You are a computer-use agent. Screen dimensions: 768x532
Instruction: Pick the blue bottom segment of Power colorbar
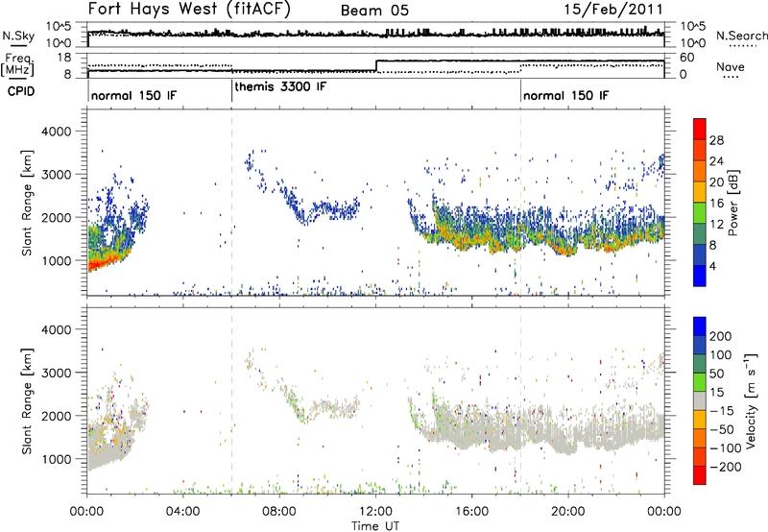(x=700, y=276)
